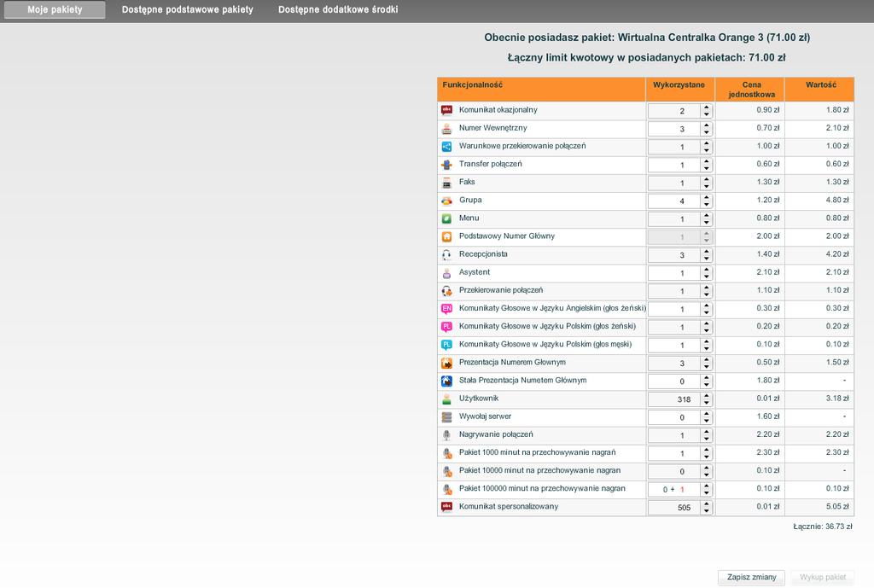Click the Numer Wewnętrzny phone icon
Screen dimensions: 874x588
[446, 128]
